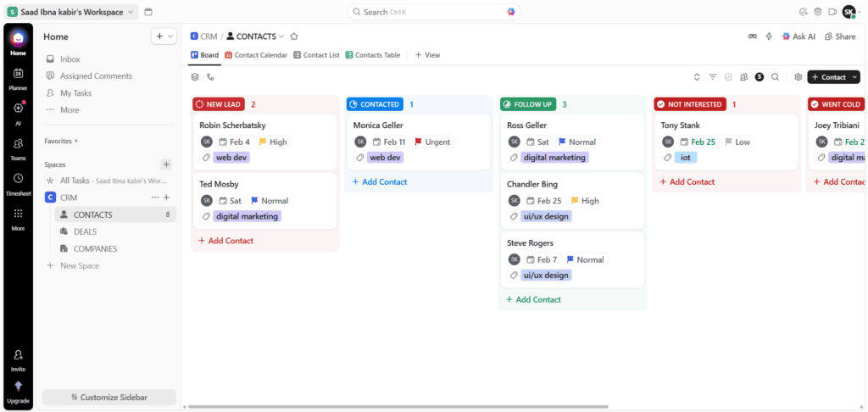
Task: Open the filter icon in board toolbar
Action: point(713,77)
